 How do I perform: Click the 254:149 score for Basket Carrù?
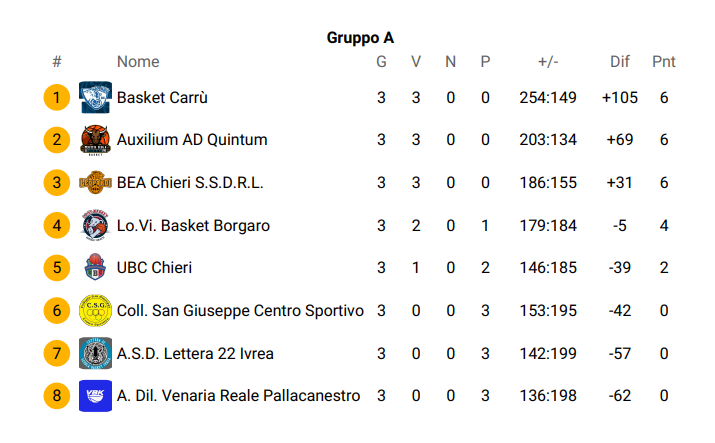click(x=548, y=98)
